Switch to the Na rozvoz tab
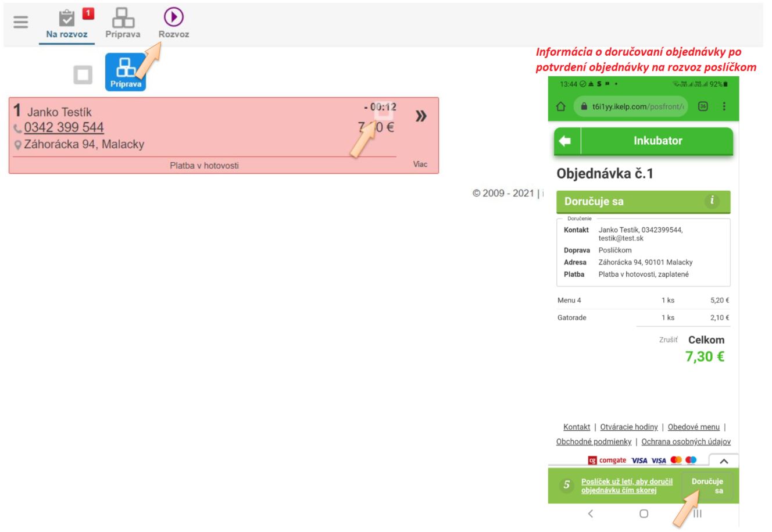This screenshot has width=772, height=532. point(67,24)
